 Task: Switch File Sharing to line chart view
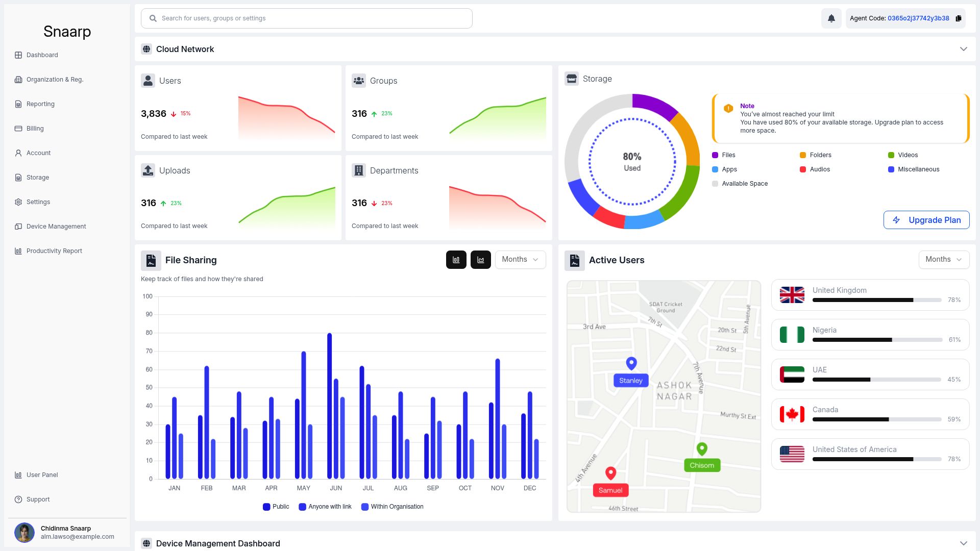click(480, 260)
